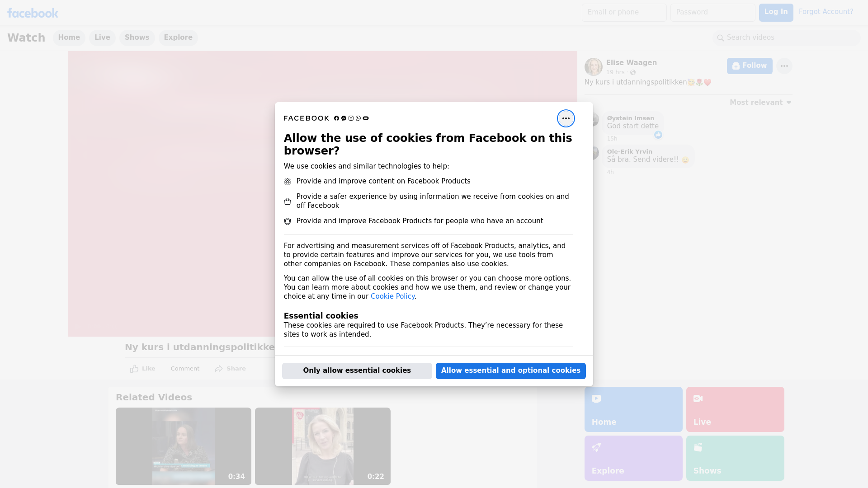
Task: Open the Most relevant comment sort dropdown
Action: [760, 103]
